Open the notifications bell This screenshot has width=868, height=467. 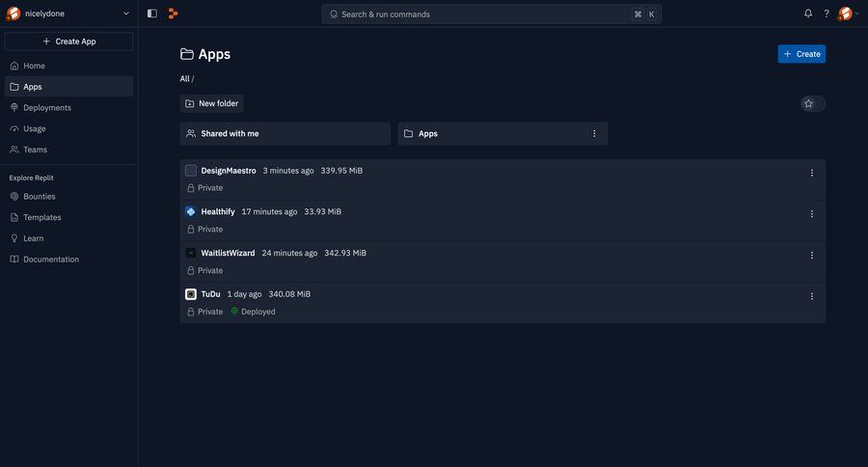tap(808, 14)
